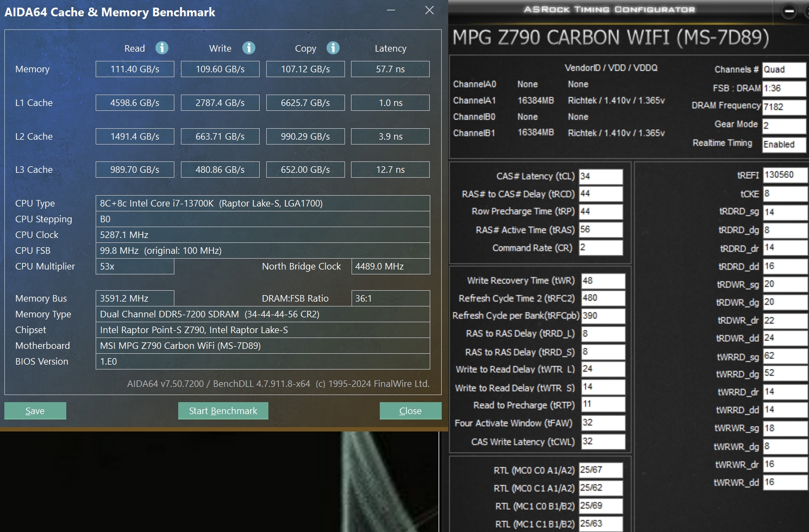Click the Four Activate Window (tFAW) field

click(x=603, y=423)
